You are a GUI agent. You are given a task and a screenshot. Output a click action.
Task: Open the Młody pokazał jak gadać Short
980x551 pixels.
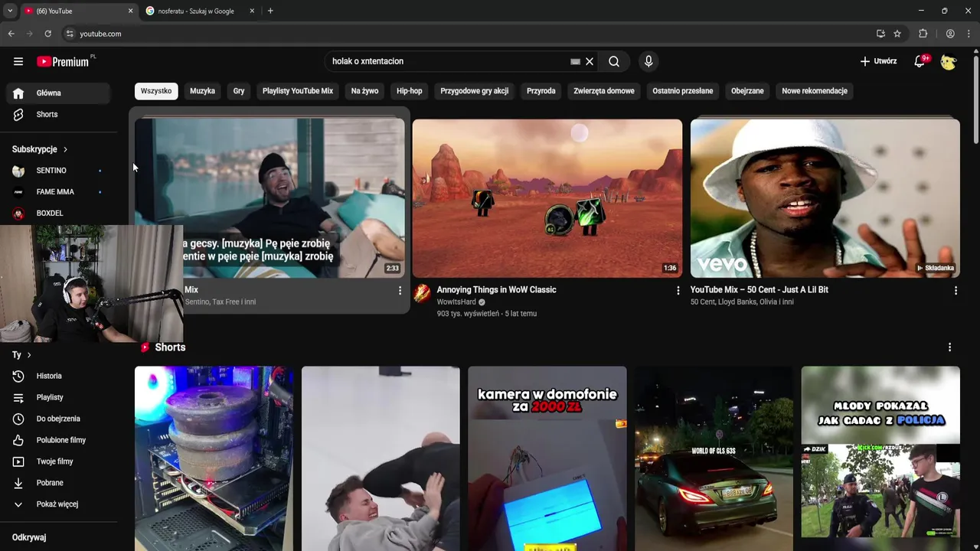click(x=880, y=458)
